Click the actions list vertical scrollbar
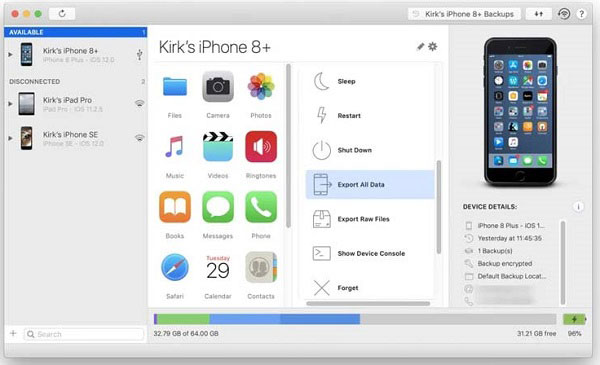 tap(439, 207)
